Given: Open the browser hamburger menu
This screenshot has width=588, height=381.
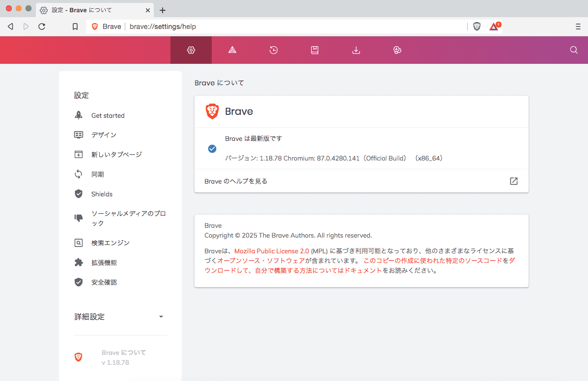Looking at the screenshot, I should [x=578, y=27].
